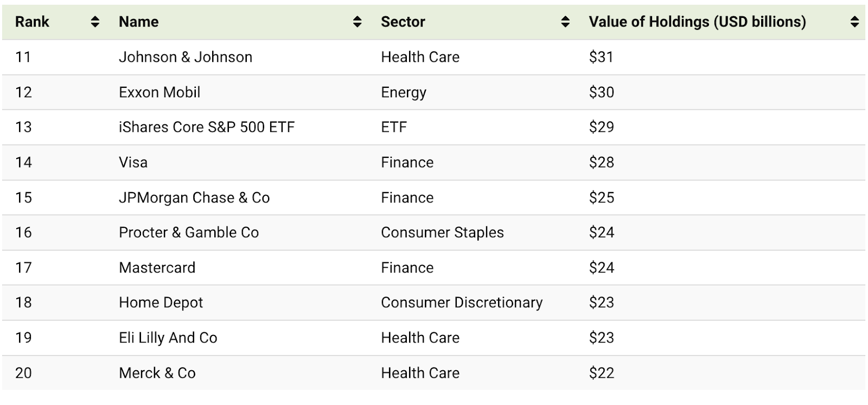Click the iShares Core S&P 500 ETF name
This screenshot has width=868, height=405.
point(206,127)
